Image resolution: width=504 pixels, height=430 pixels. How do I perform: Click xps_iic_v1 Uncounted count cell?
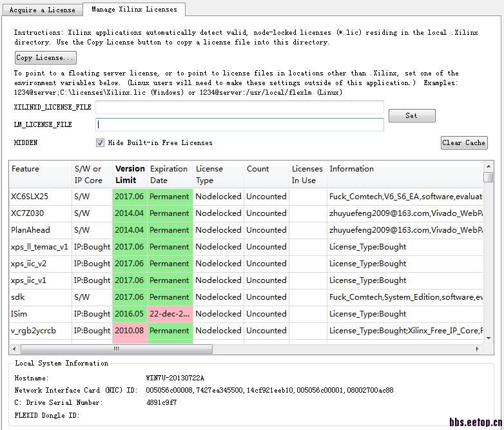(266, 280)
